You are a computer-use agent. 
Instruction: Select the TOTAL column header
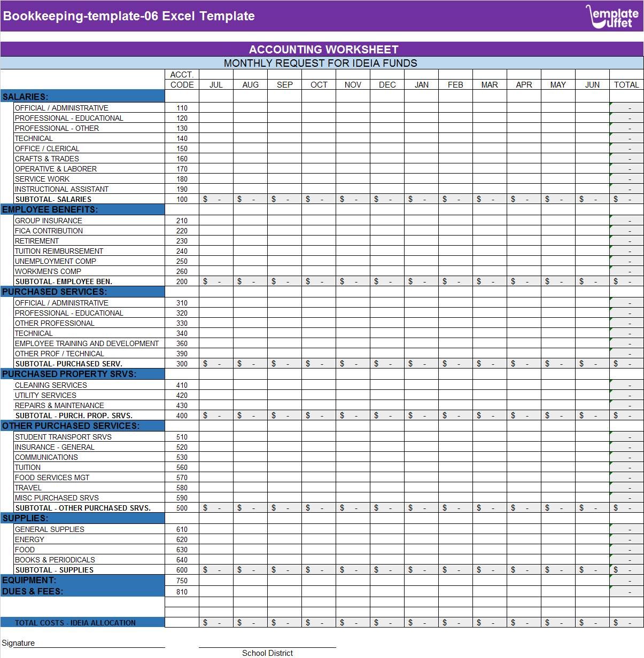point(626,84)
